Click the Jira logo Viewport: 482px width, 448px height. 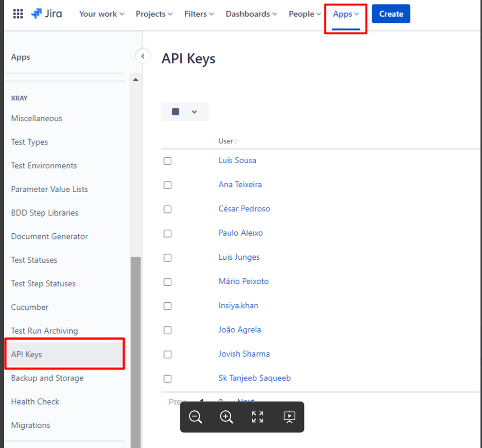(46, 14)
